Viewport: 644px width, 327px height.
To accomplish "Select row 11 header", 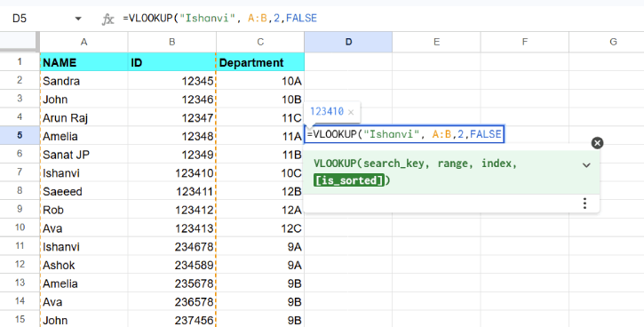I will point(20,245).
